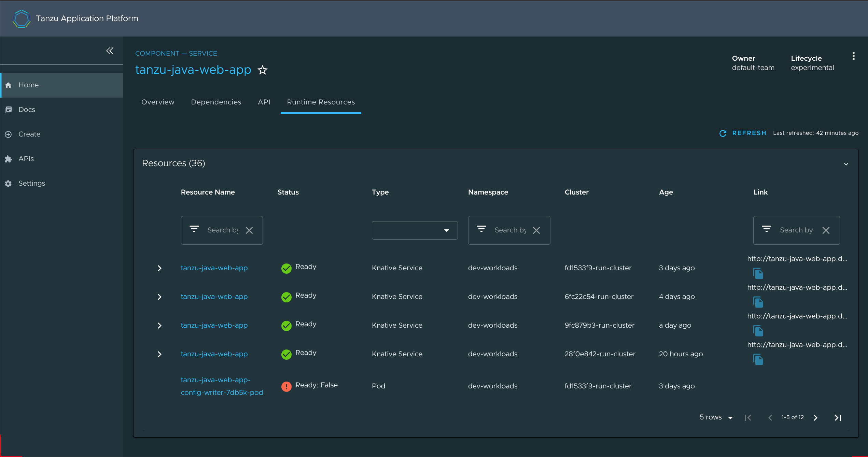Viewport: 868px width, 457px height.
Task: Click the Tanzu Application Platform logo icon
Action: (22, 18)
